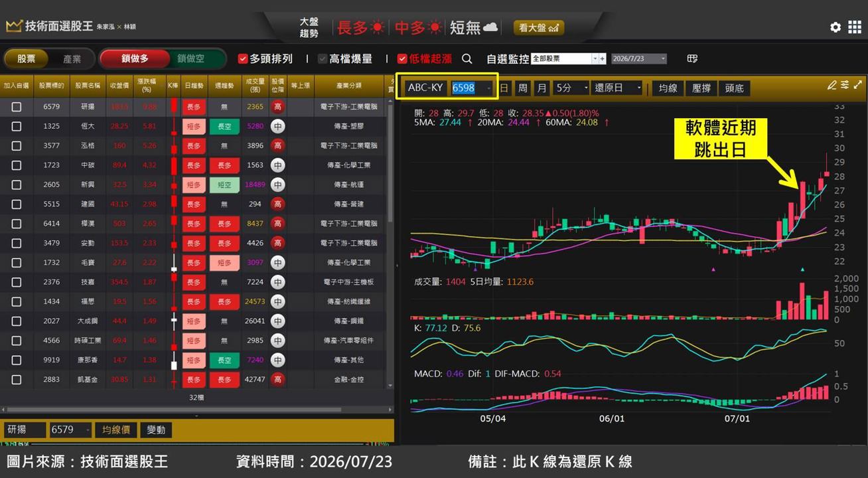Screen dimensions: 868x478
Task: Click the 均線價 button
Action: click(x=116, y=430)
